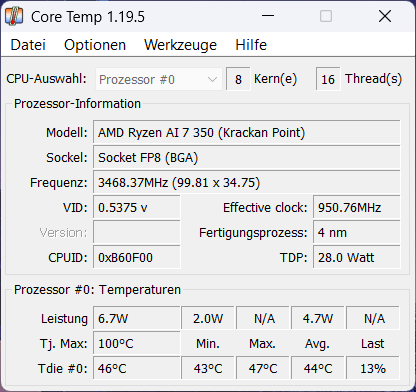Click the Last column header
Viewport: 416px width, 392px height.
[x=373, y=343]
